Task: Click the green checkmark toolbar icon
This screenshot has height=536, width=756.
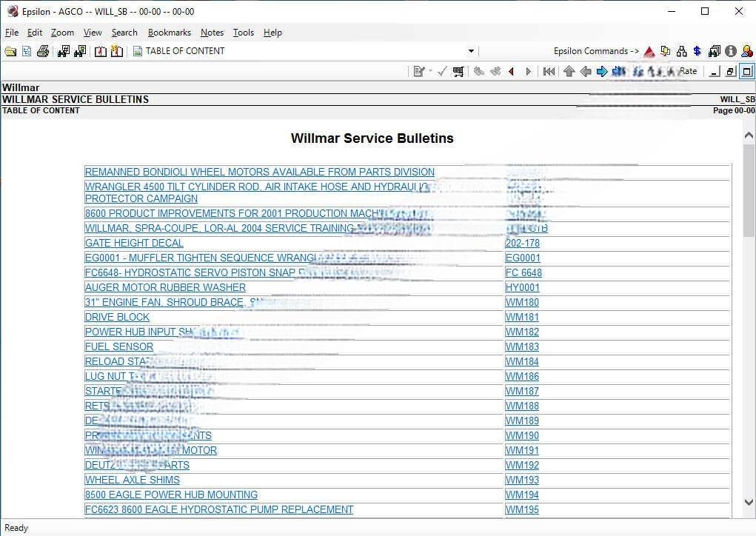Action: coord(441,71)
